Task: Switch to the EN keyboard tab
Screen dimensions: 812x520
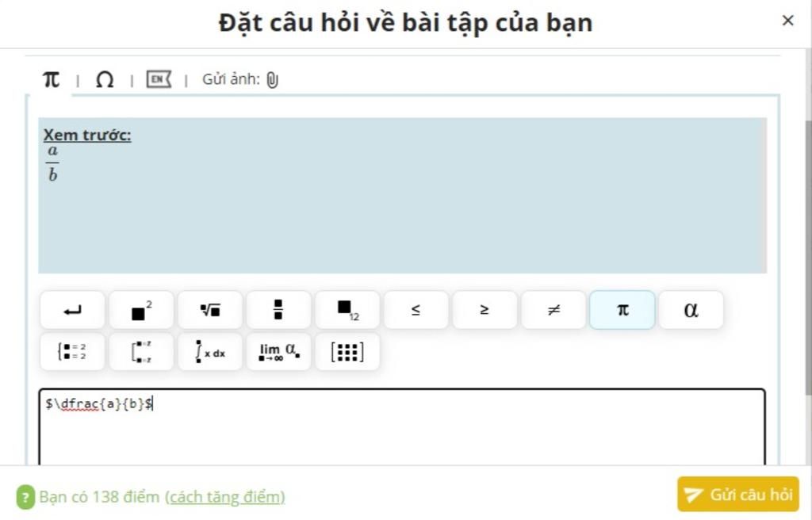Action: point(159,79)
